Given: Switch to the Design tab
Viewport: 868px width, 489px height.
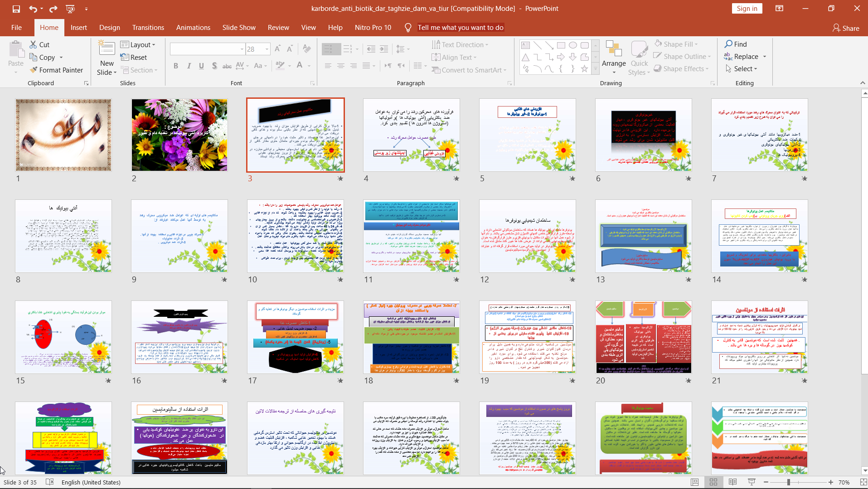Looking at the screenshot, I should point(110,28).
